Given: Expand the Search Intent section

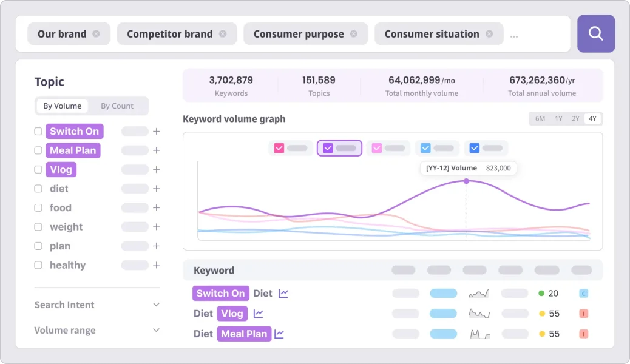Looking at the screenshot, I should pos(156,305).
